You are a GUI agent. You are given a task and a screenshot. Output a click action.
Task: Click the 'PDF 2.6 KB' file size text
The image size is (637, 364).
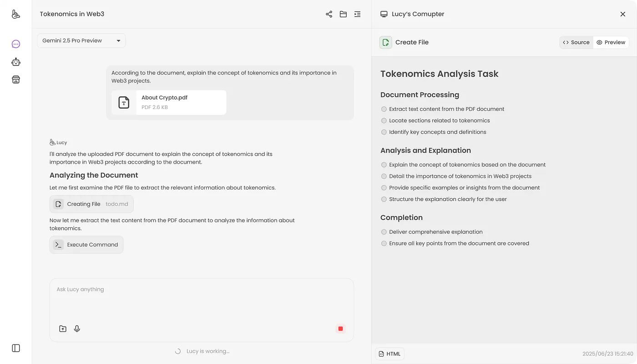point(155,107)
